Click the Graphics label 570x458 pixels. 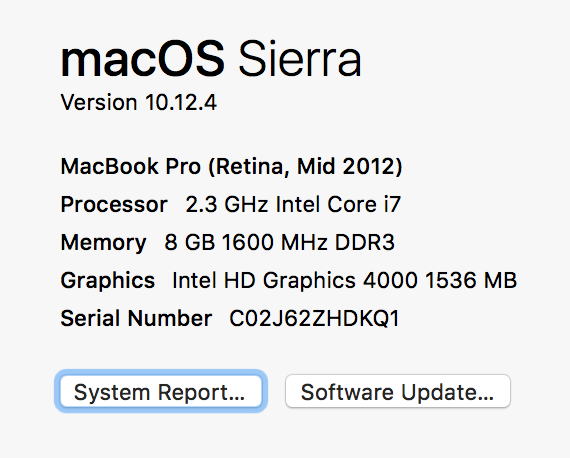tap(108, 281)
